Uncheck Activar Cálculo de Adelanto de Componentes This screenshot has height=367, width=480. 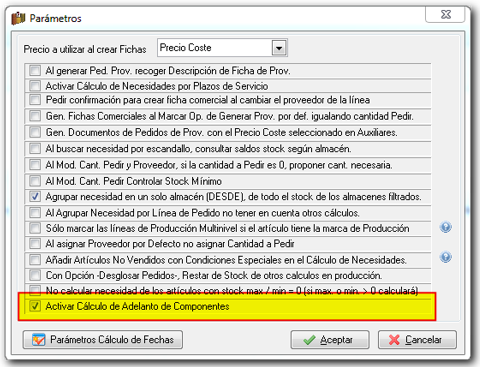[35, 306]
